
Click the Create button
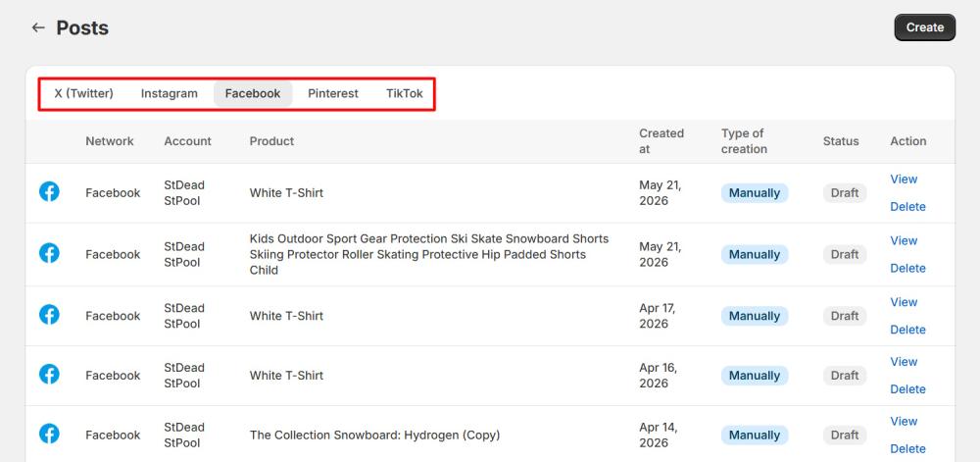tap(925, 27)
